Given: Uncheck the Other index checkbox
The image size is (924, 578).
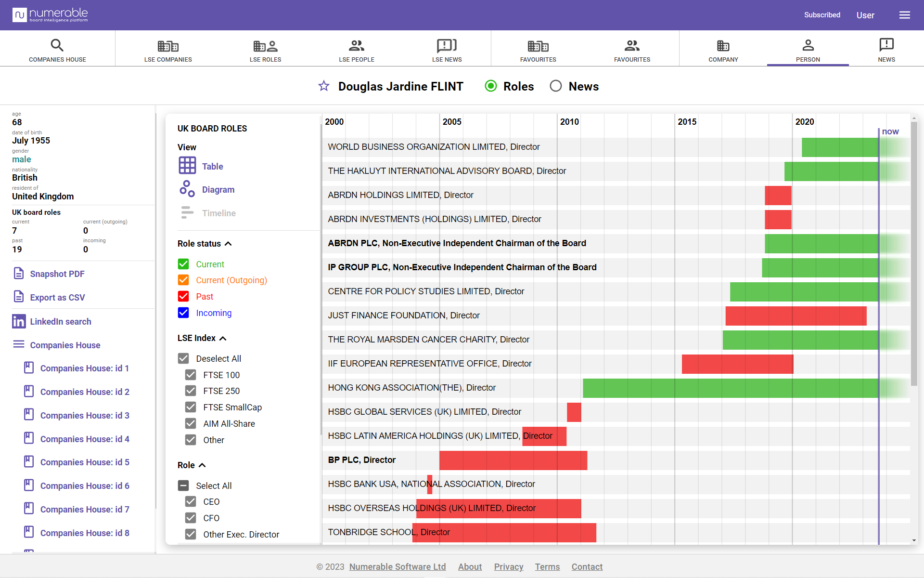Looking at the screenshot, I should 191,440.
